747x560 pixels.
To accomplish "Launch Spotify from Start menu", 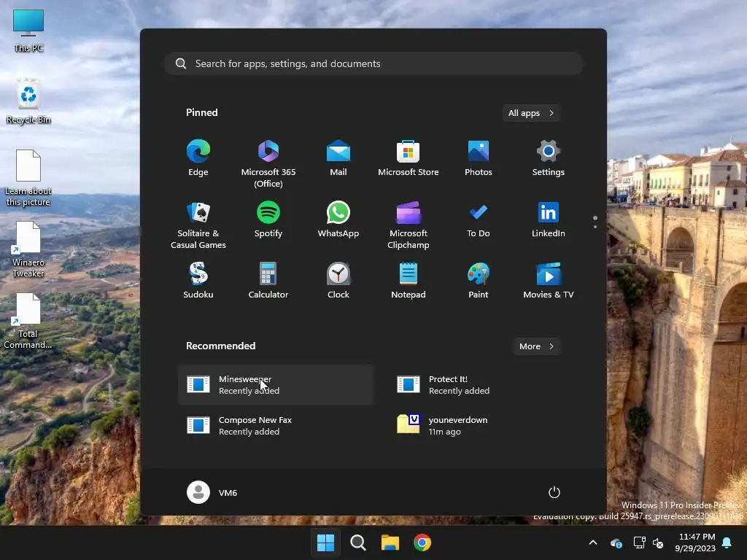I will (268, 219).
